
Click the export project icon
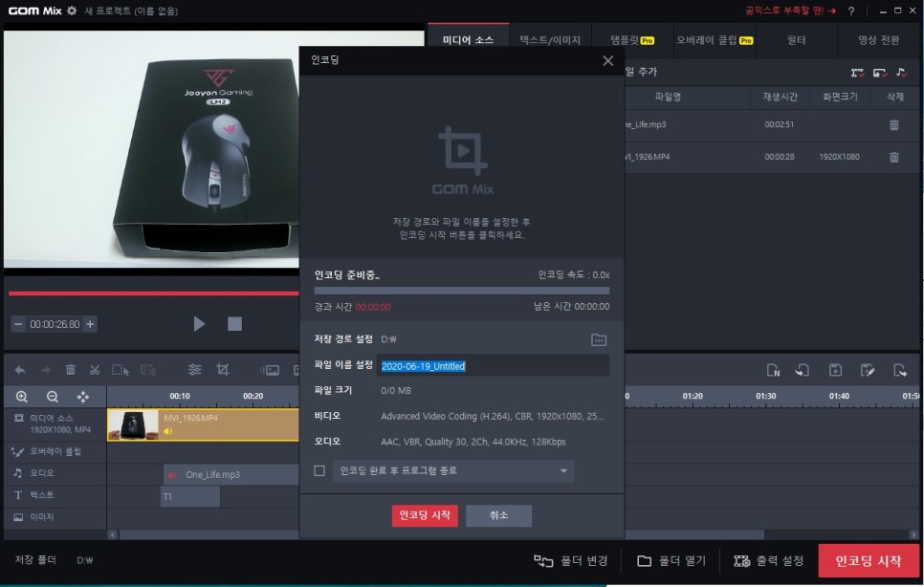(x=900, y=370)
